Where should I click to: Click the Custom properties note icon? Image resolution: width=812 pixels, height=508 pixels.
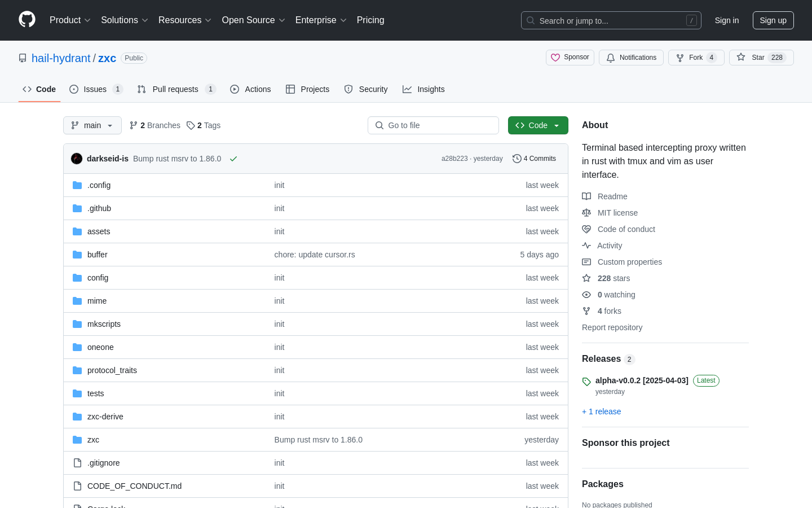pyautogui.click(x=586, y=262)
